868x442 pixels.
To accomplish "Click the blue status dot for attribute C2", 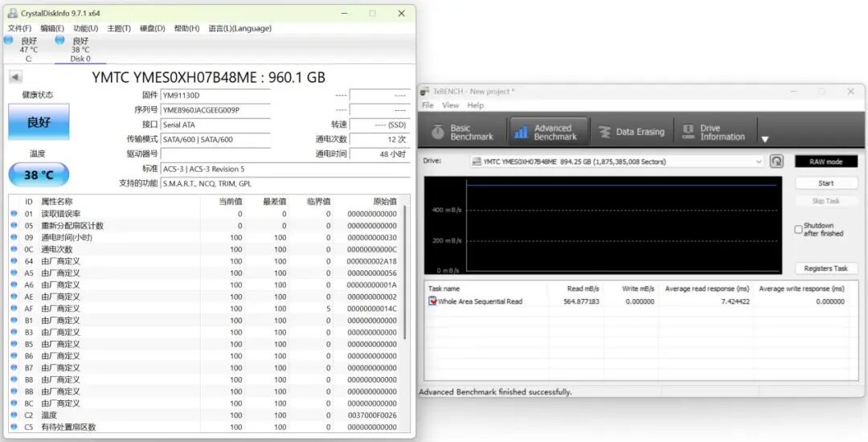I will pyautogui.click(x=14, y=415).
